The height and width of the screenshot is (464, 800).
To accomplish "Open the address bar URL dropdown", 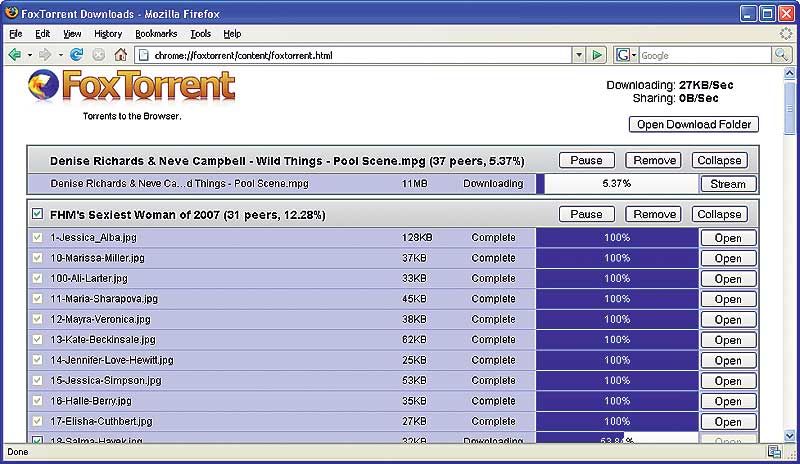I will click(x=579, y=55).
